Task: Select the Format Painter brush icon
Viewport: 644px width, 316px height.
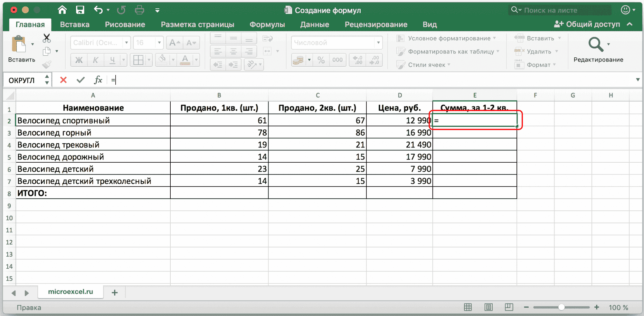Action: [46, 64]
